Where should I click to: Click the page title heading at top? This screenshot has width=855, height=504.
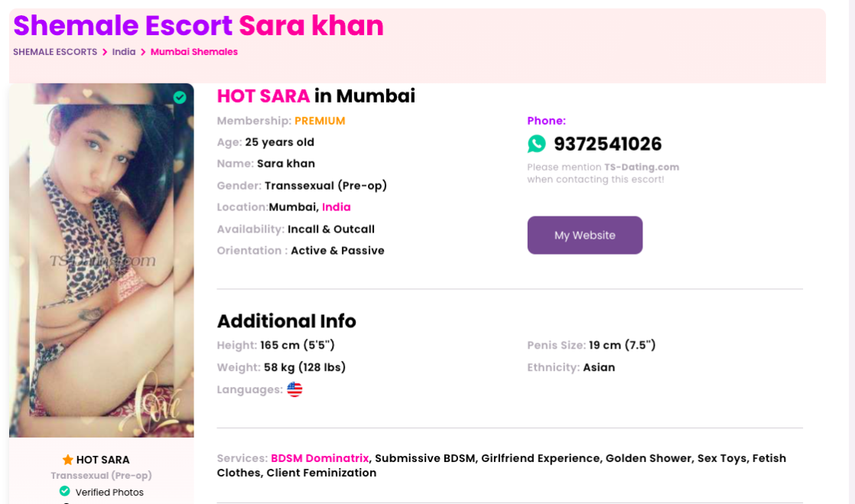click(199, 26)
